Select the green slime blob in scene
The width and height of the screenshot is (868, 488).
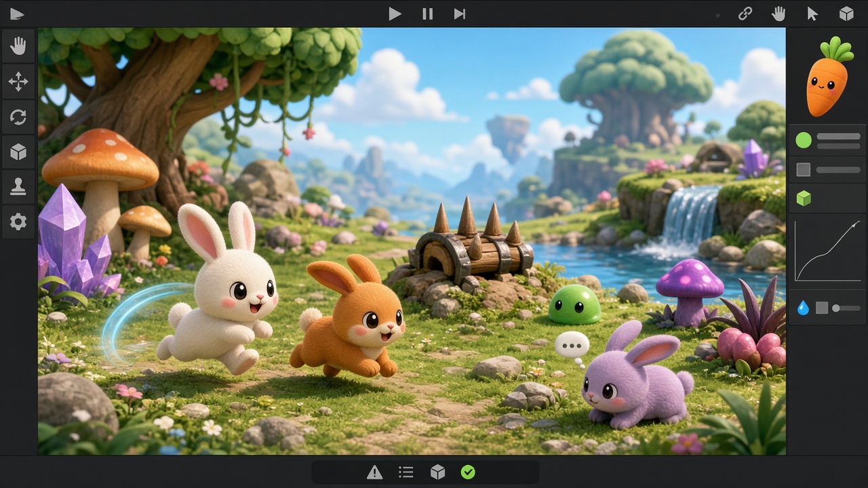point(574,304)
